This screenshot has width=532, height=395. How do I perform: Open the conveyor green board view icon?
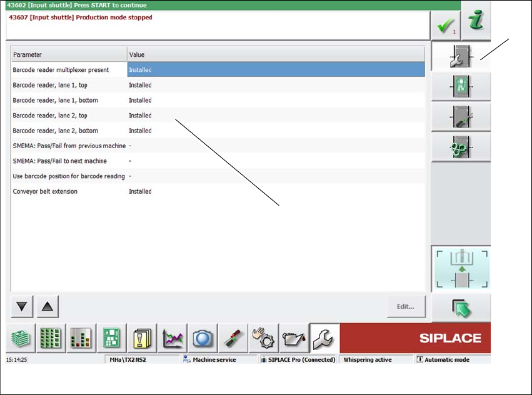point(461,86)
